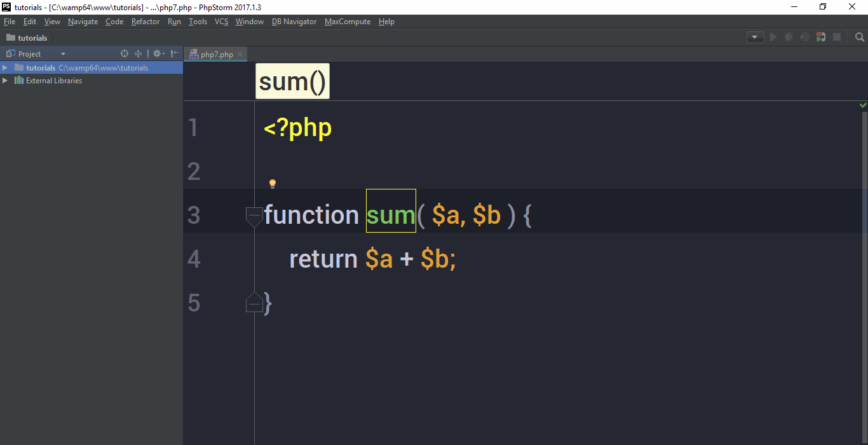The height and width of the screenshot is (445, 868).
Task: Toggle PHP debug connection listening
Action: (x=821, y=38)
